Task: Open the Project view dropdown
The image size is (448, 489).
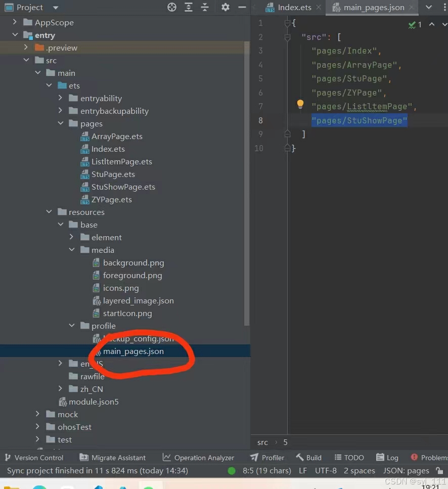Action: [x=56, y=8]
